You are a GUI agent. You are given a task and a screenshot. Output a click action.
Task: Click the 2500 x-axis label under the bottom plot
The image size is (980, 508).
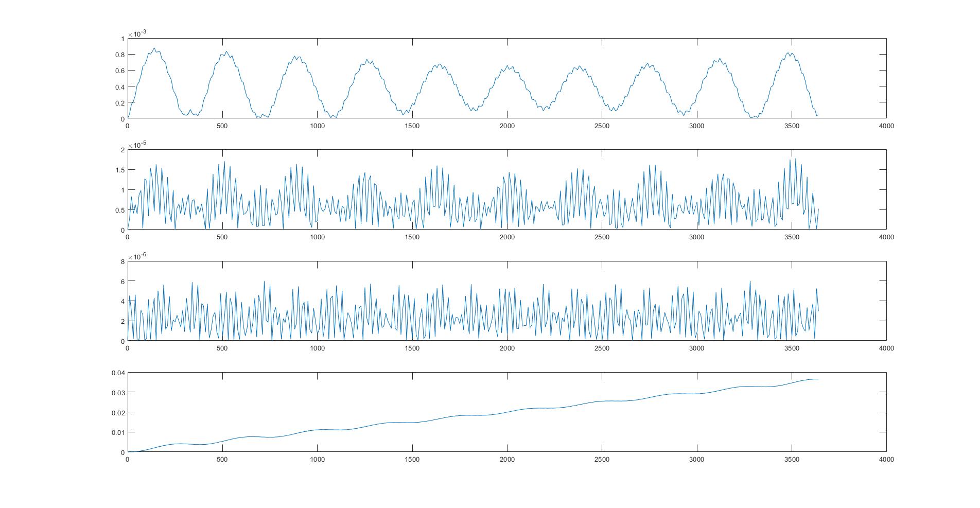[x=602, y=459]
